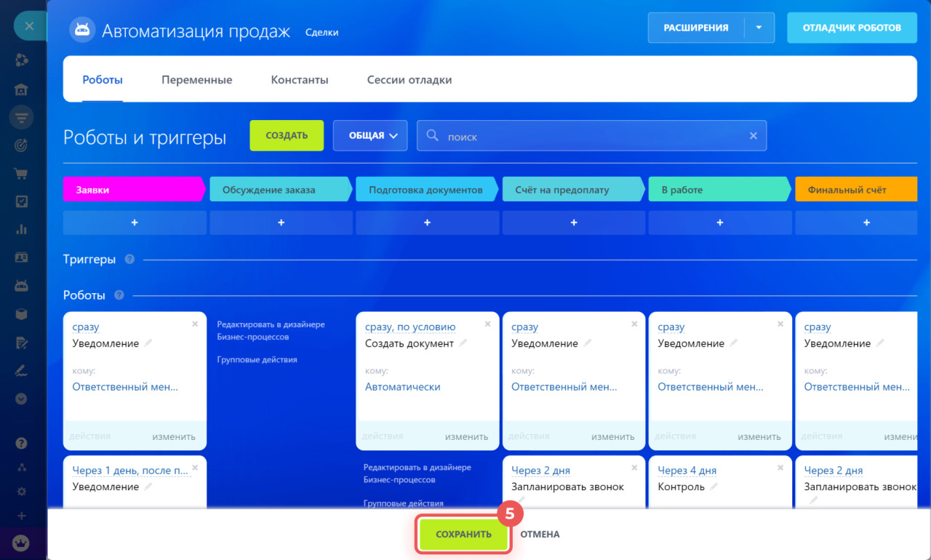Expand the 'сразу, по условию' timing option
The width and height of the screenshot is (931, 560).
[x=410, y=327]
